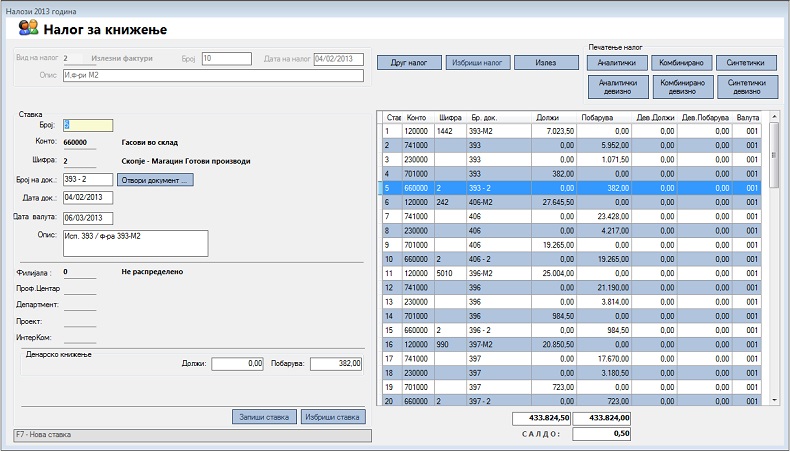
Task: Click the Бр. док. column header
Action: (499, 117)
